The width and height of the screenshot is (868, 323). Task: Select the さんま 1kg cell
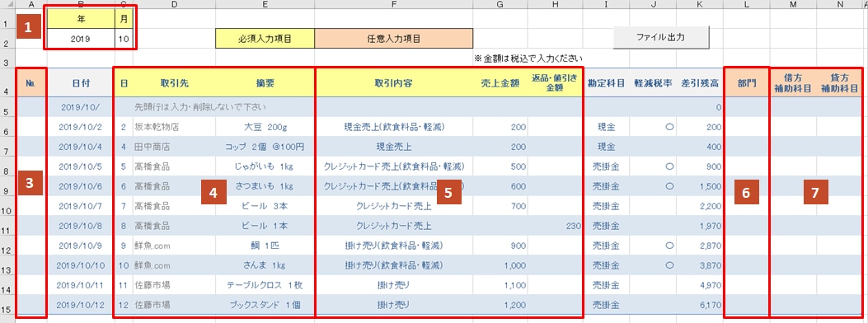click(265, 265)
